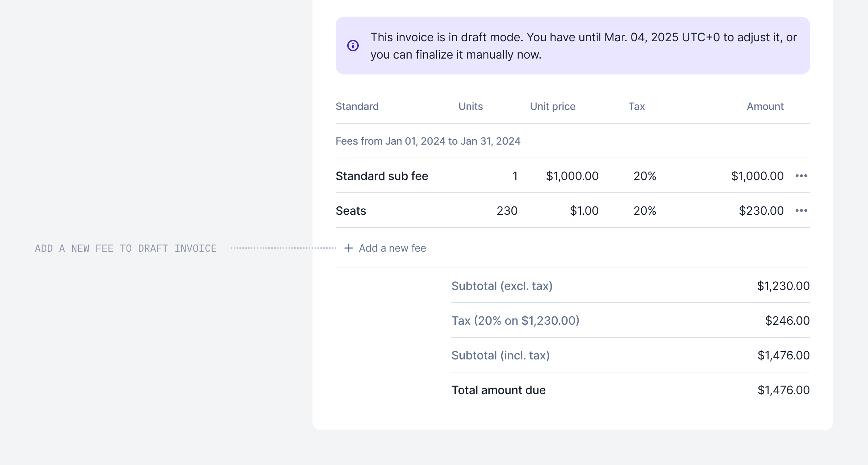This screenshot has width=868, height=465.
Task: Click the 20% tax on Seats row
Action: click(x=644, y=211)
